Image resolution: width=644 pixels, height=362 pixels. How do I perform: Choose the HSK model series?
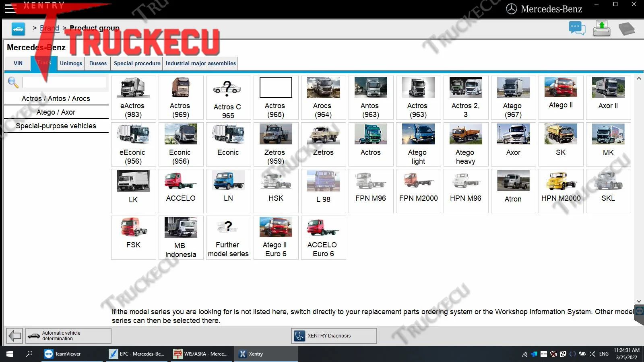[276, 191]
